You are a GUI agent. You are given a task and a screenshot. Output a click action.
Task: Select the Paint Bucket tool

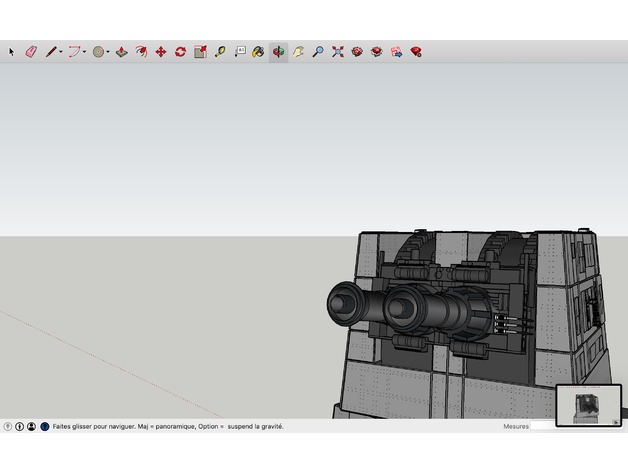pos(258,52)
